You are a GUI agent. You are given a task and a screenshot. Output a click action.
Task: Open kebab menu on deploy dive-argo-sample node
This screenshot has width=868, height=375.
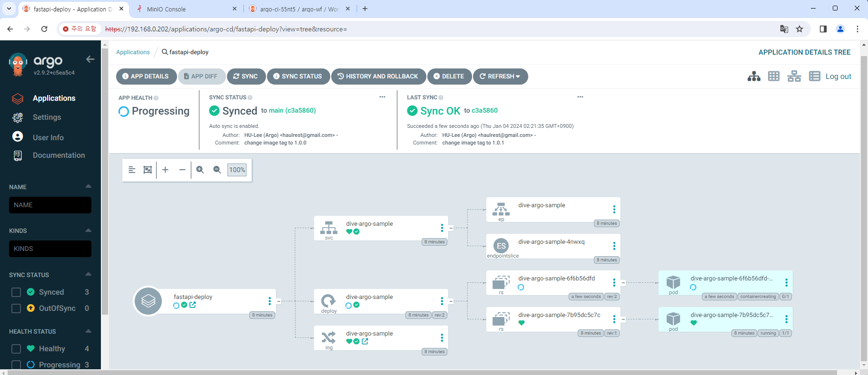pos(442,301)
